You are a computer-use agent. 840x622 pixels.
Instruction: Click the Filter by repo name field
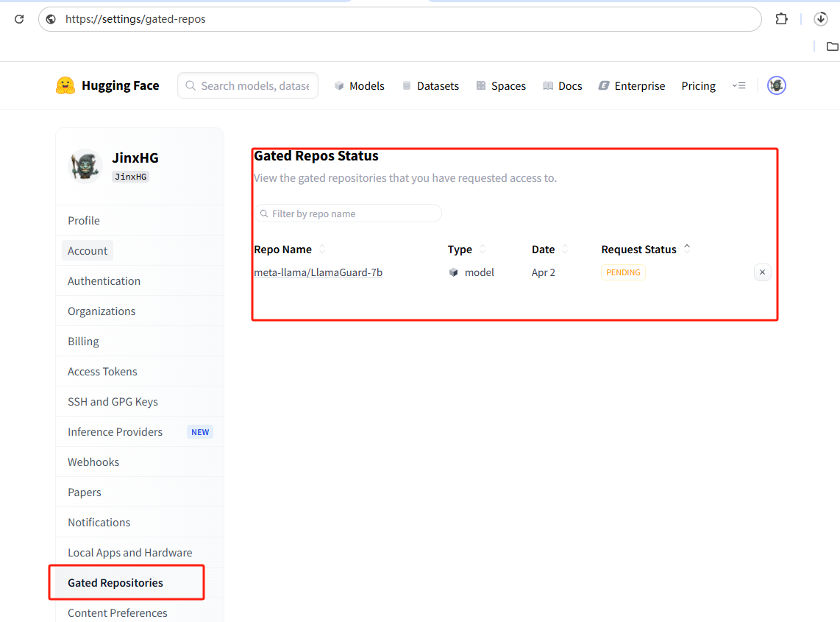coord(348,213)
